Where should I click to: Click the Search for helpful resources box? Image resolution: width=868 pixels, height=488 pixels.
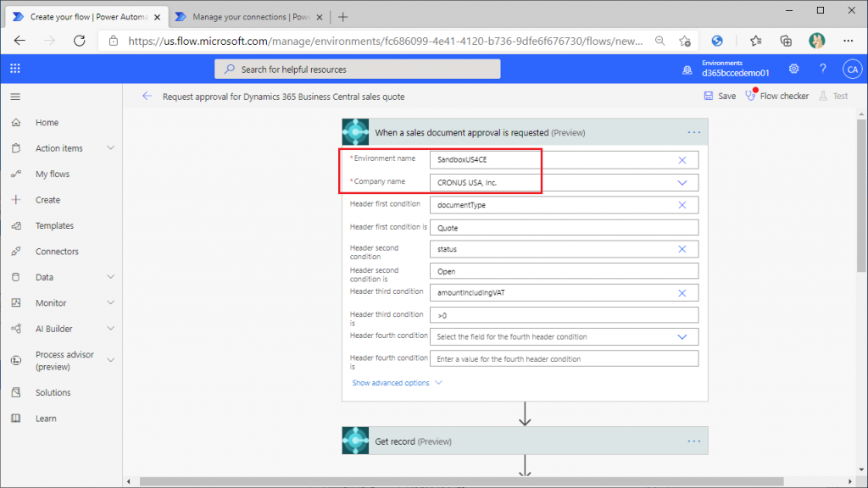[358, 69]
